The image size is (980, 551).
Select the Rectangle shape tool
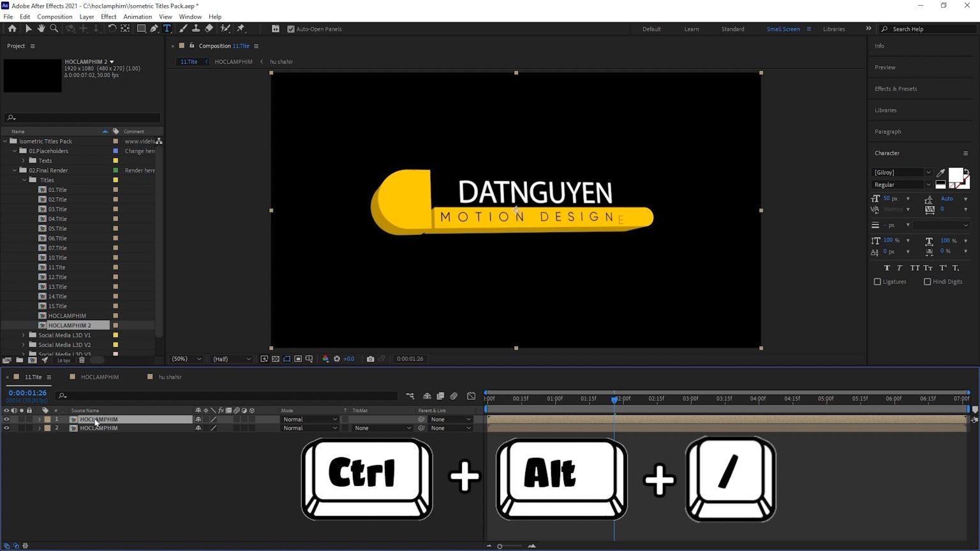click(x=141, y=28)
